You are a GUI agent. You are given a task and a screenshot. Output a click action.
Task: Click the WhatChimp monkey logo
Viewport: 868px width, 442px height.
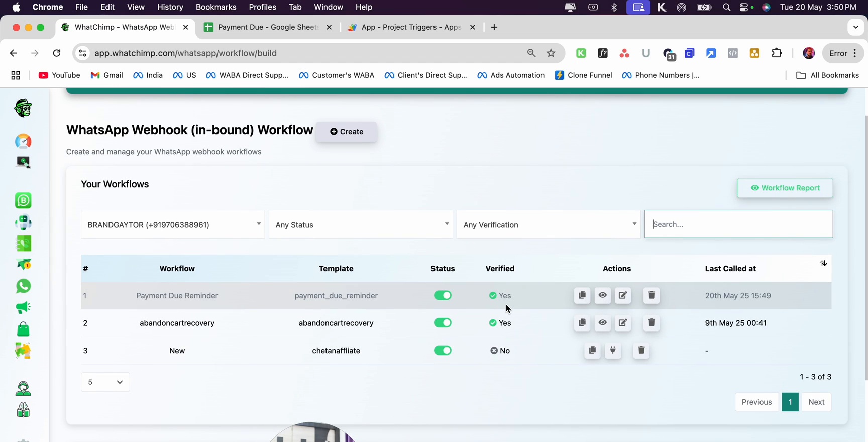point(23,108)
